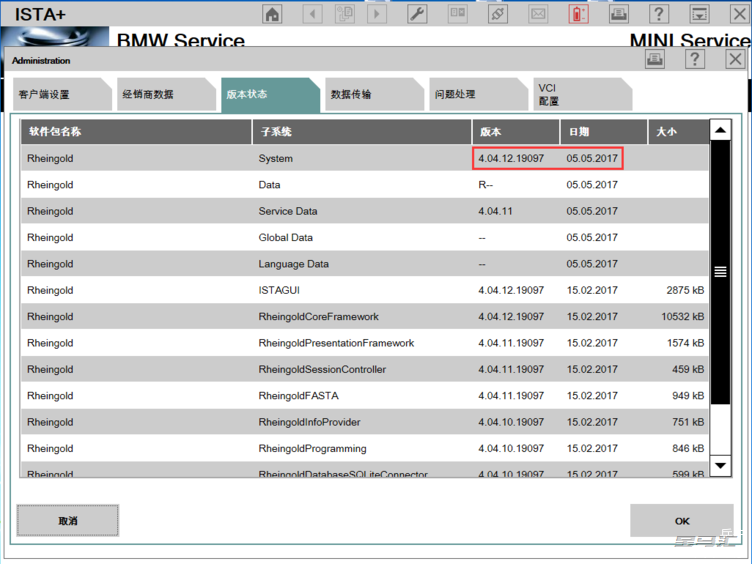Switch to 客户端设置 tab
This screenshot has height=564, width=752.
point(62,94)
